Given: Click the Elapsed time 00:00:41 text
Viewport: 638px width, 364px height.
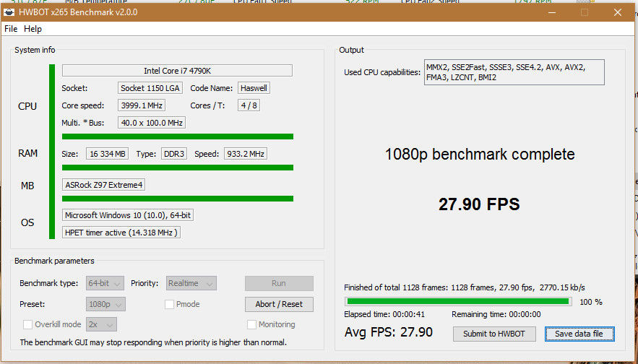Looking at the screenshot, I should tap(384, 314).
